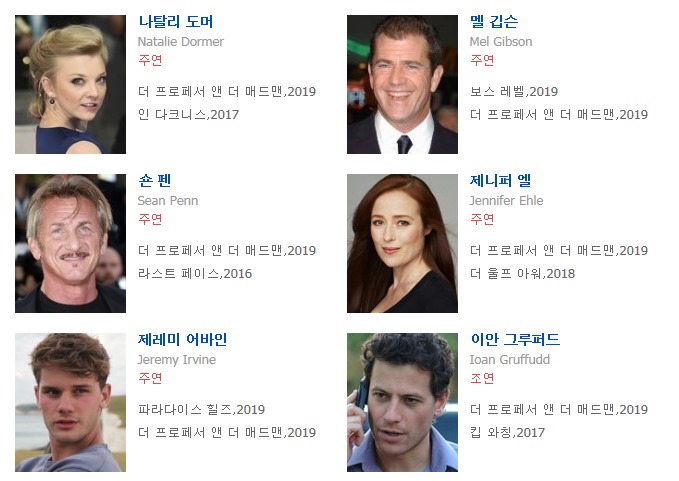Screen dimensions: 679x481
Task: Open the profile photo beside 나탈리 도머
Action: 70,84
